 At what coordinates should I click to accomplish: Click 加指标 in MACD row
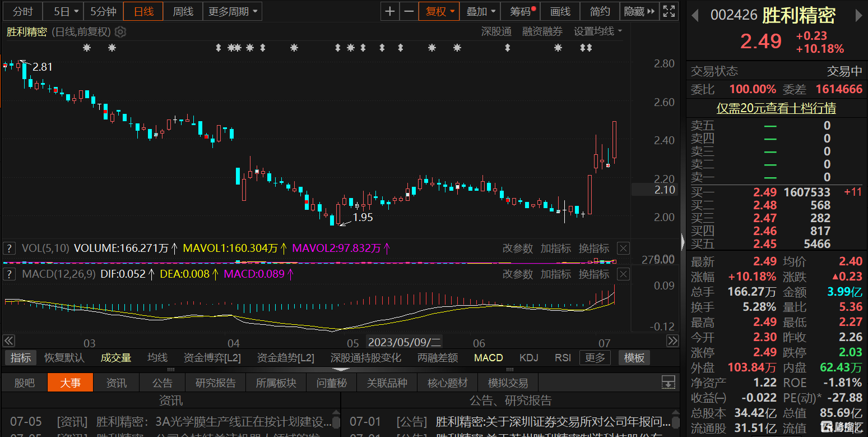click(x=556, y=274)
